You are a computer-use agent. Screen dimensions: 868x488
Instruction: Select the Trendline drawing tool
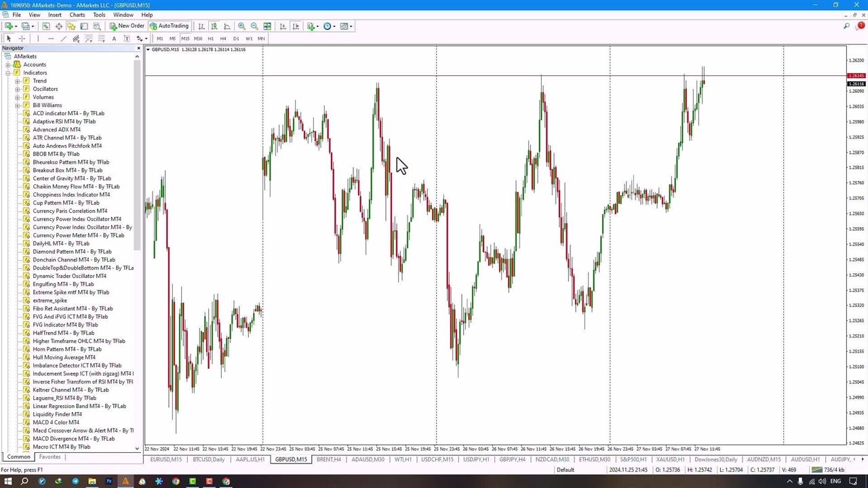(64, 39)
